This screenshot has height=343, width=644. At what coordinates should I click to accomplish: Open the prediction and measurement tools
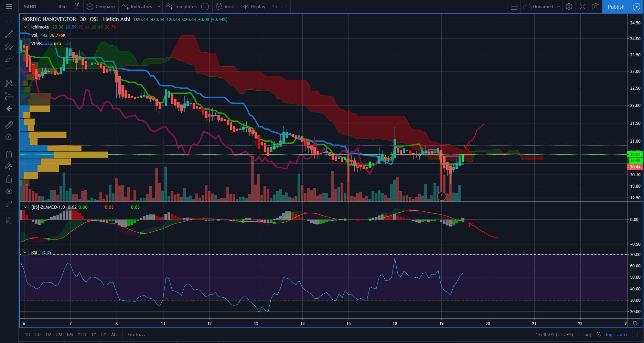pos(9,96)
